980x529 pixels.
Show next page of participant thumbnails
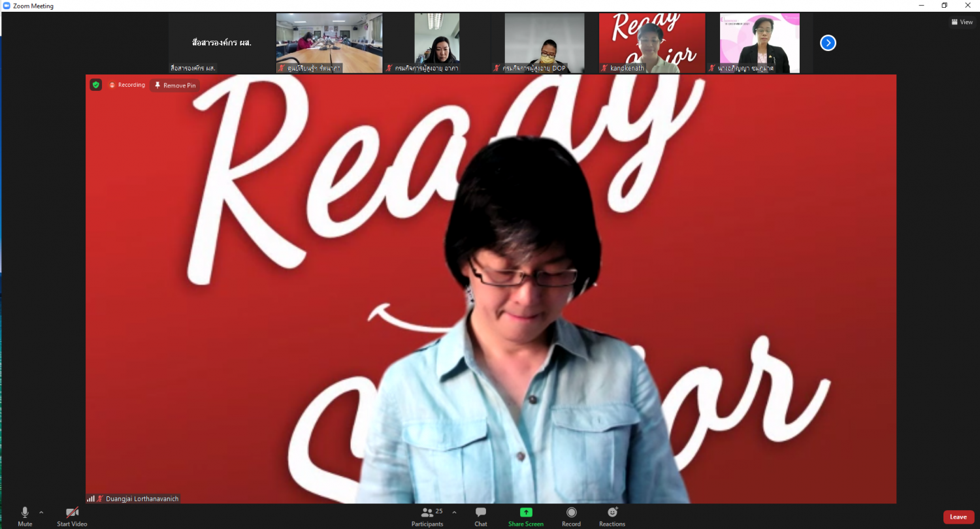click(x=828, y=43)
